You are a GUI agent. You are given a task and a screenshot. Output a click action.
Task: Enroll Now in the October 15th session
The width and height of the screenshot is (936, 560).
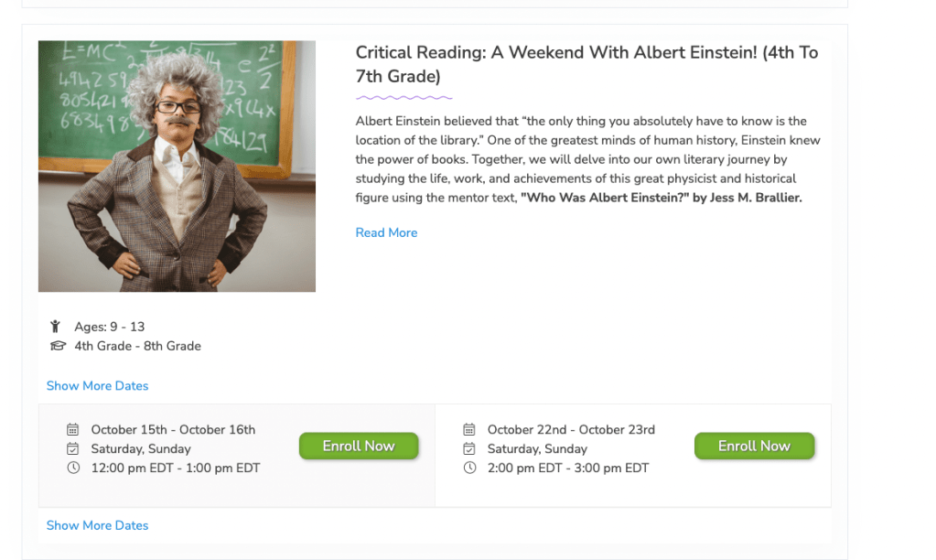[x=359, y=446]
